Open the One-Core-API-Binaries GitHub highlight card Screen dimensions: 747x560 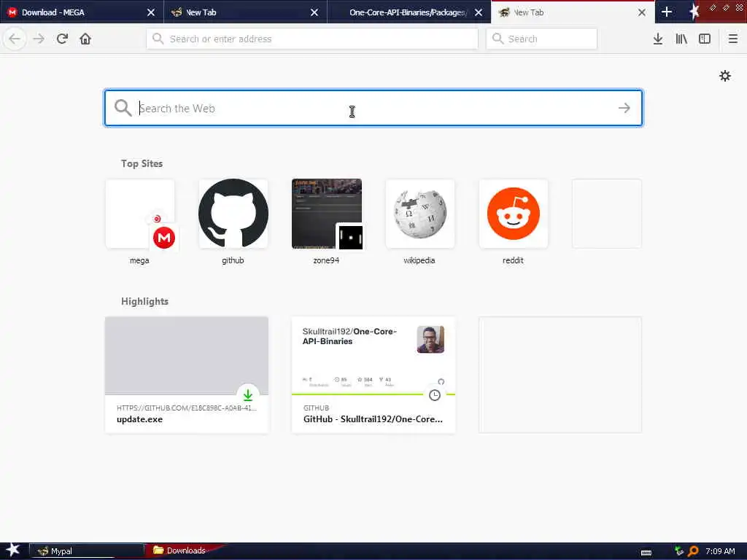[x=373, y=375]
